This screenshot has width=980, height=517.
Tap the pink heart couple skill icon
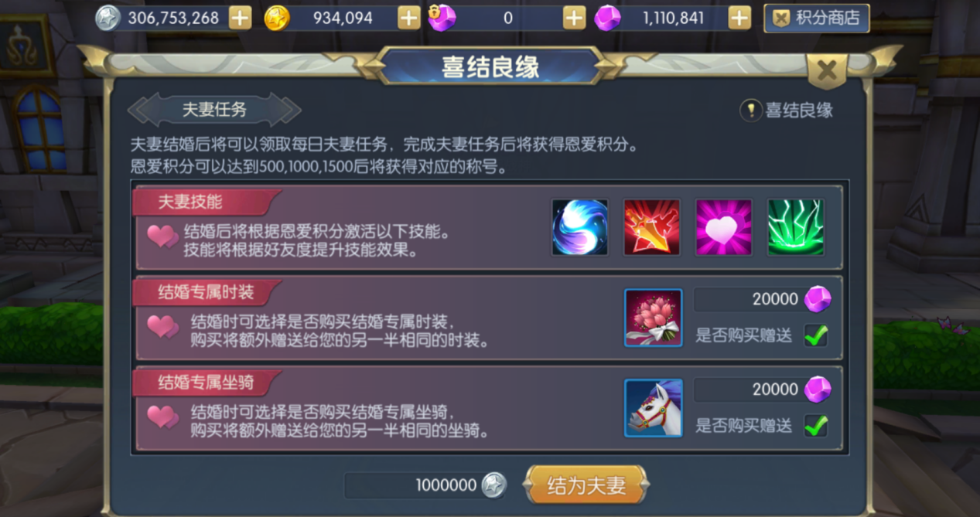click(724, 227)
